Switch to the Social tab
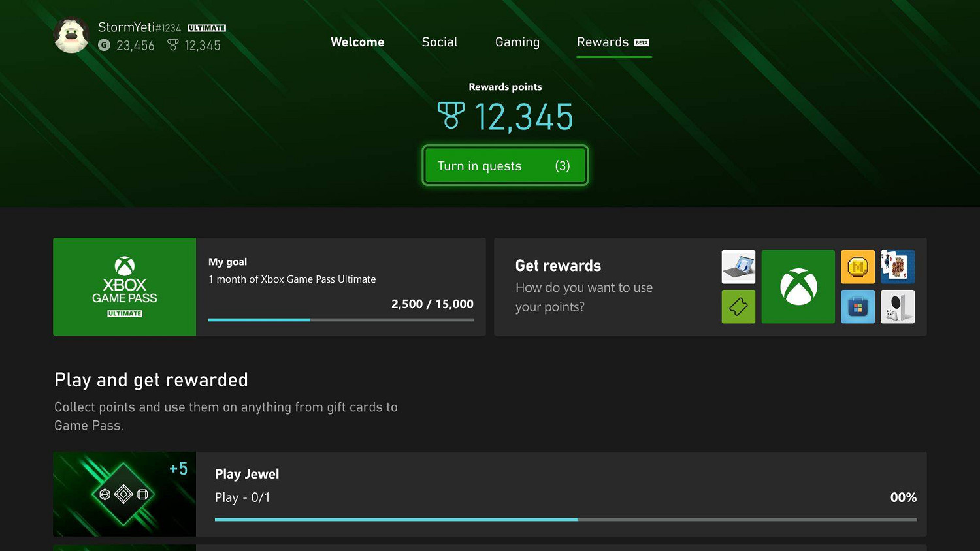The image size is (980, 551). point(439,42)
